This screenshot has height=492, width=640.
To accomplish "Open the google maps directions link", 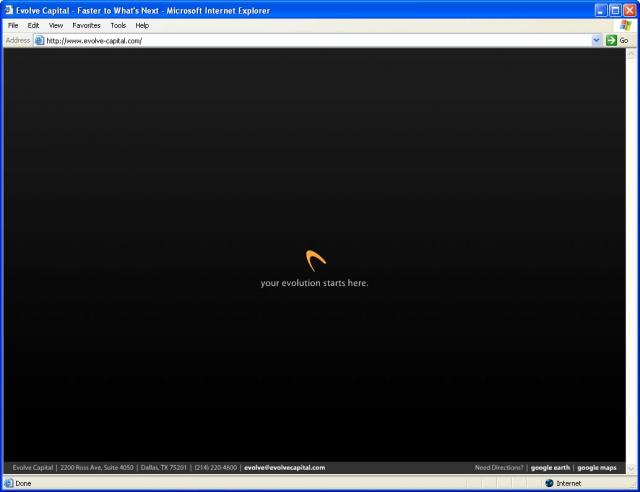I will (x=596, y=467).
